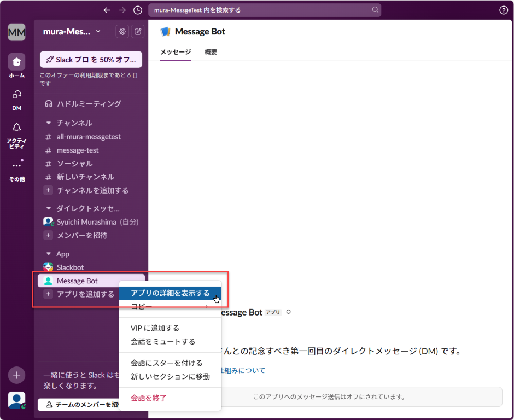Click the plus icon beside メンバーを招待

pyautogui.click(x=48, y=235)
